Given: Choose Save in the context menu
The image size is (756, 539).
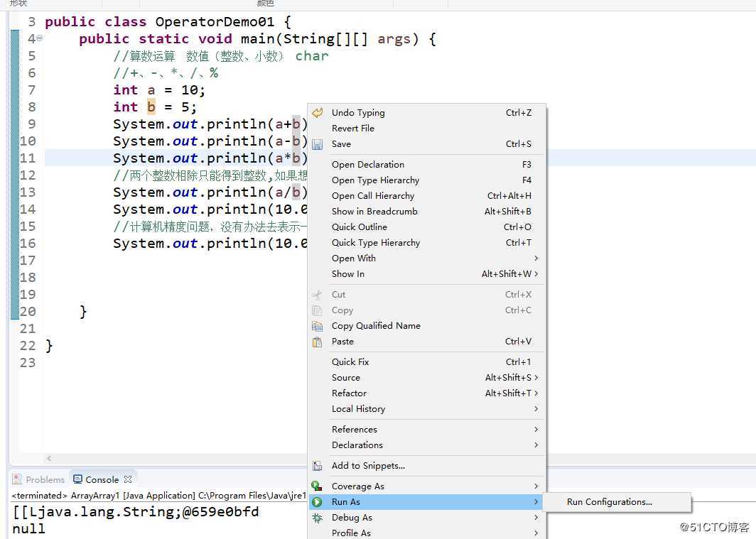Looking at the screenshot, I should click(x=427, y=144).
